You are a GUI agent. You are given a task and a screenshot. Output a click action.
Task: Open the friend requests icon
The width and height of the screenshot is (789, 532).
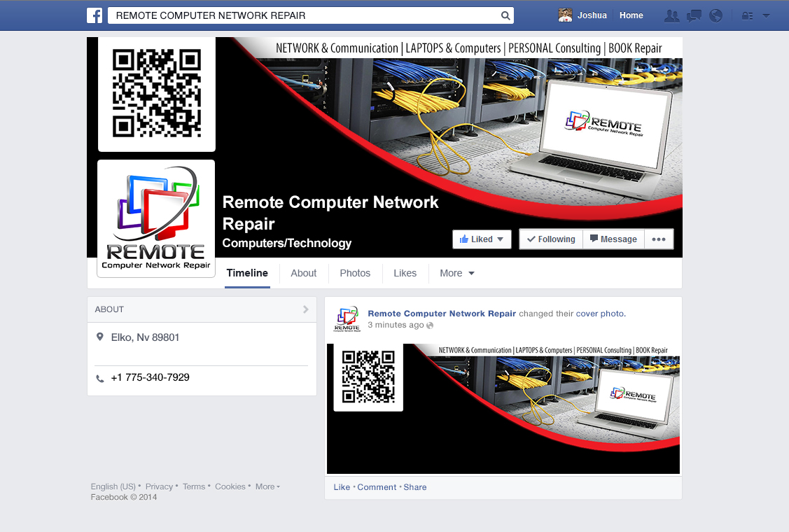671,15
